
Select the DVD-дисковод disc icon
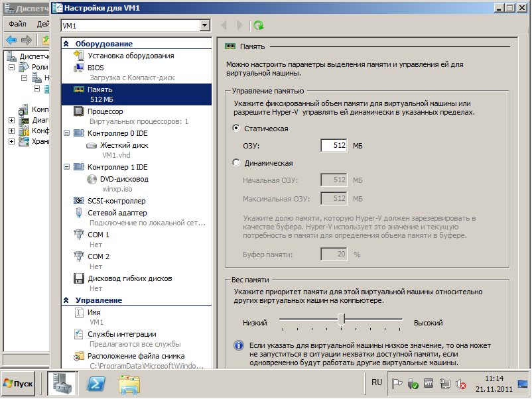pyautogui.click(x=92, y=179)
